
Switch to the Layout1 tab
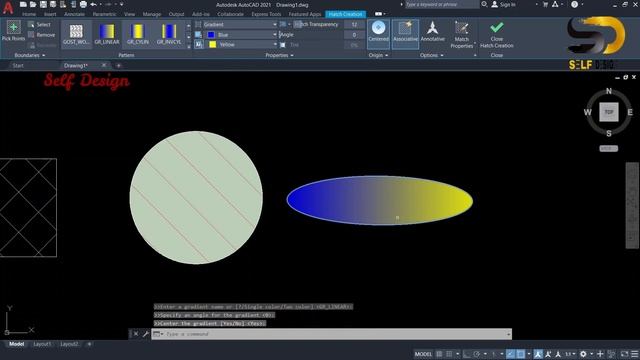pyautogui.click(x=42, y=344)
